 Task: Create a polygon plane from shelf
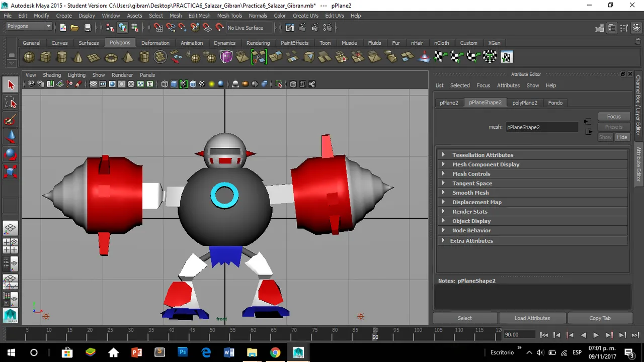click(94, 57)
